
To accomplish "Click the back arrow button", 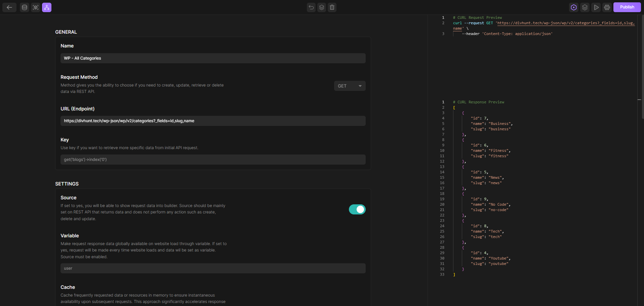I will (9, 7).
